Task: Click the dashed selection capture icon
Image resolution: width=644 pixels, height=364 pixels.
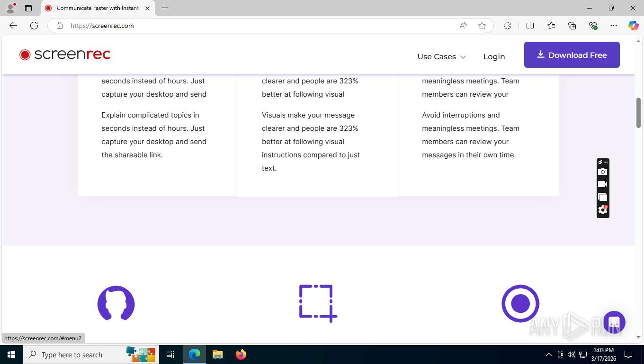Action: 318,303
